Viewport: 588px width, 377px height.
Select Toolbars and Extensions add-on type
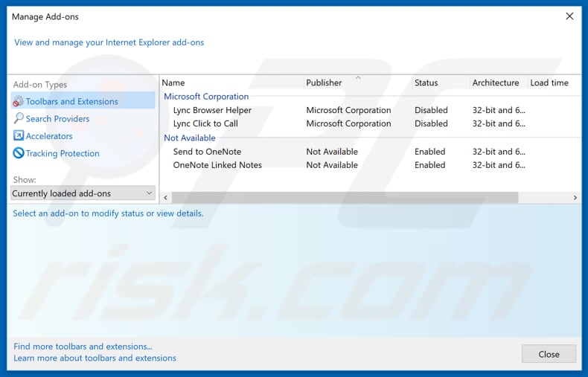(x=83, y=101)
